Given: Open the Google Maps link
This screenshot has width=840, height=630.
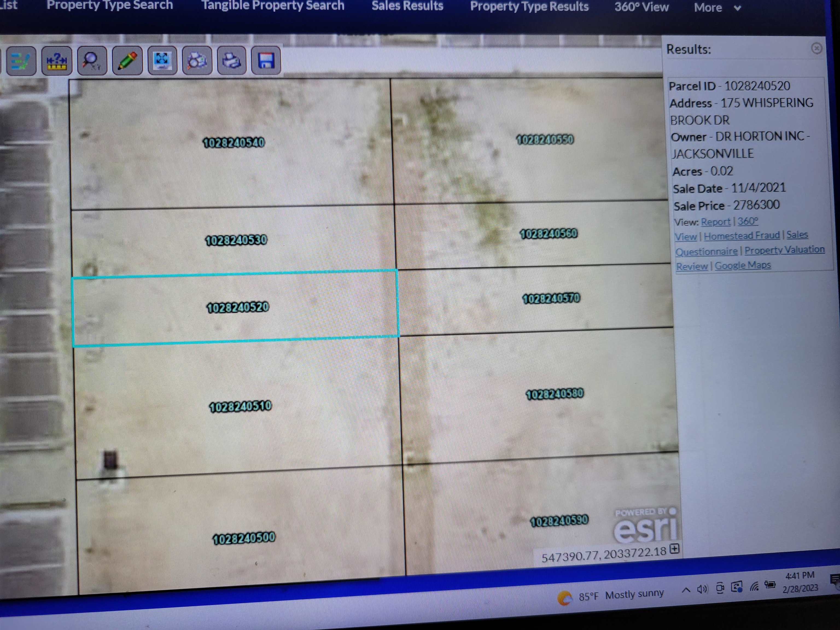Looking at the screenshot, I should pyautogui.click(x=742, y=266).
